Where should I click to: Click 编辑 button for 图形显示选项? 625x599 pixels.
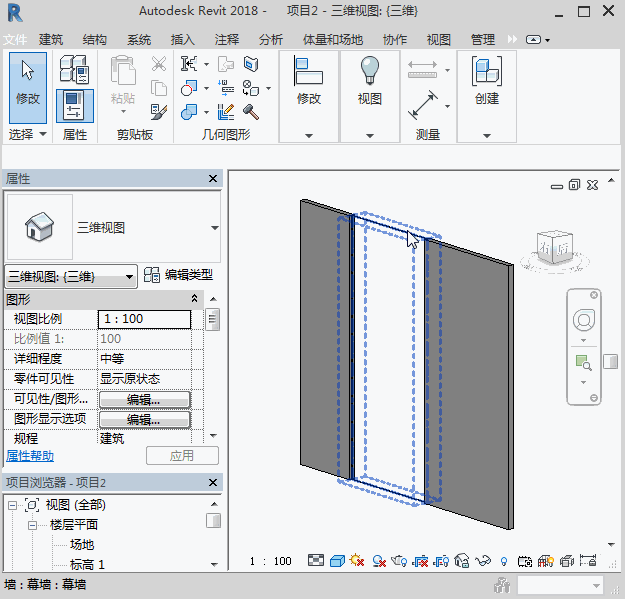pyautogui.click(x=144, y=419)
